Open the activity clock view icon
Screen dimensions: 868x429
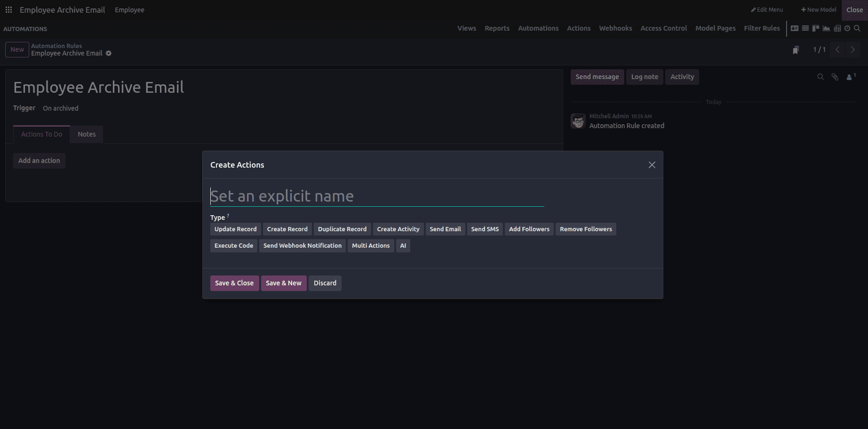(x=847, y=28)
